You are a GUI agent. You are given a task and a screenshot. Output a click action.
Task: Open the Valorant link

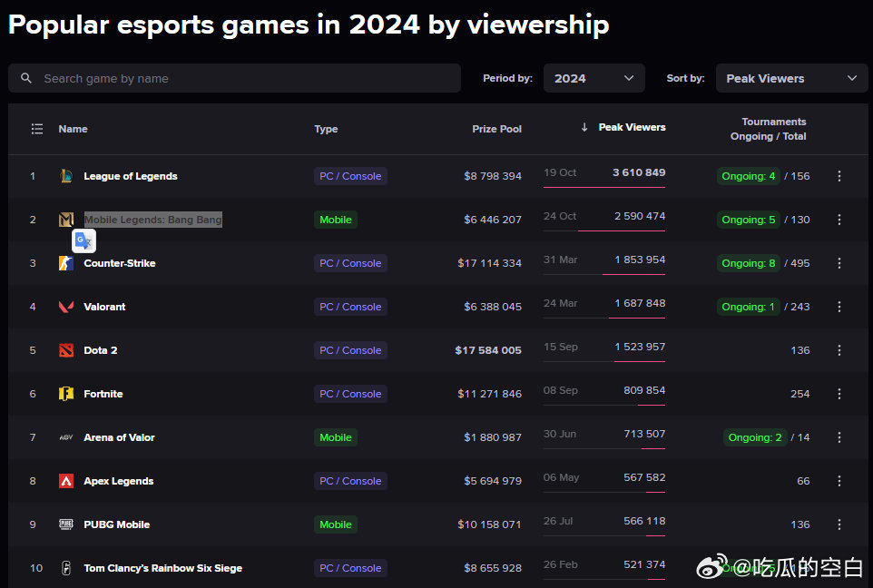(104, 307)
